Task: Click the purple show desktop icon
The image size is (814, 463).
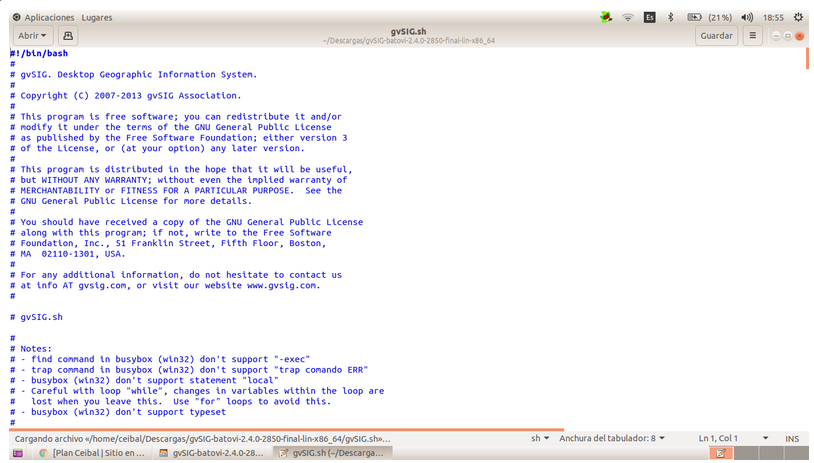Action: 18,453
